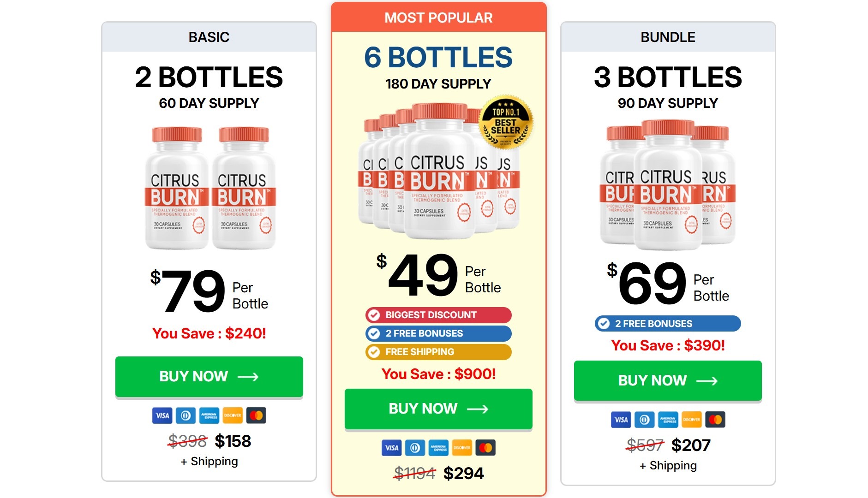Click the American Express icon in Bundle plan
This screenshot has height=498, width=868.
pyautogui.click(x=668, y=420)
